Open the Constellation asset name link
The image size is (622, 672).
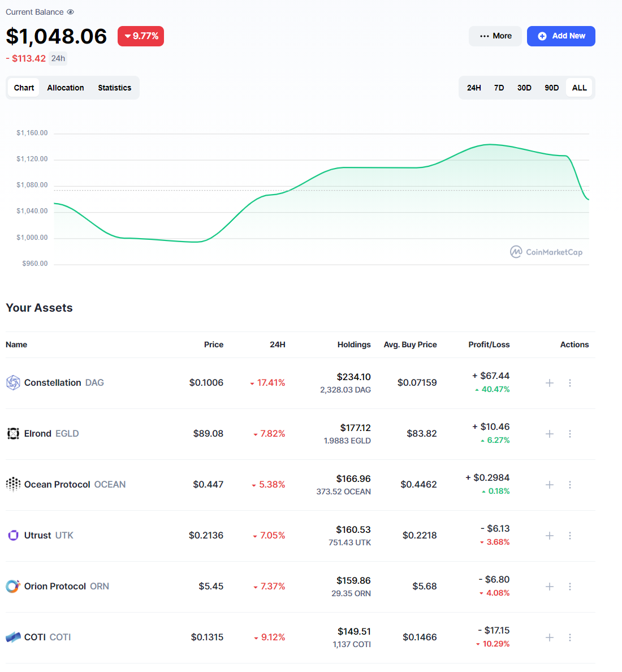pos(52,382)
